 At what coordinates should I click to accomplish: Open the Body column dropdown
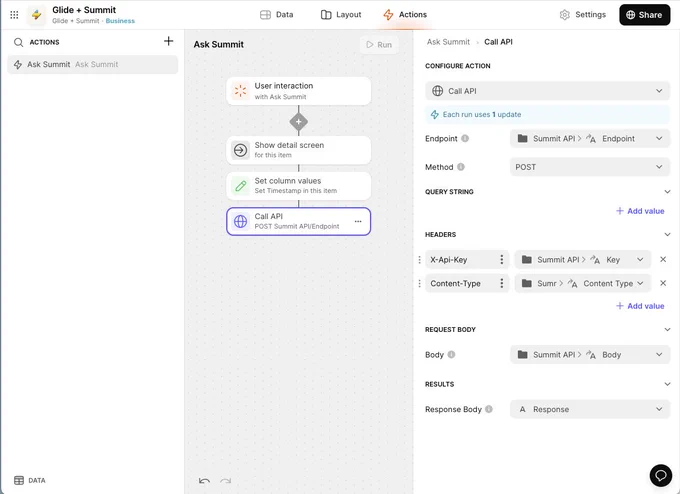pyautogui.click(x=590, y=354)
